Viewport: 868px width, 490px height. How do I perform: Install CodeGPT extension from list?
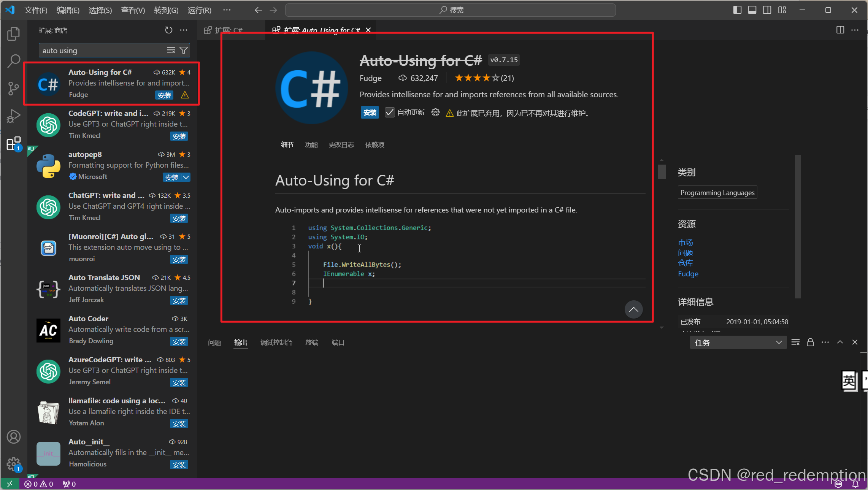click(x=179, y=136)
